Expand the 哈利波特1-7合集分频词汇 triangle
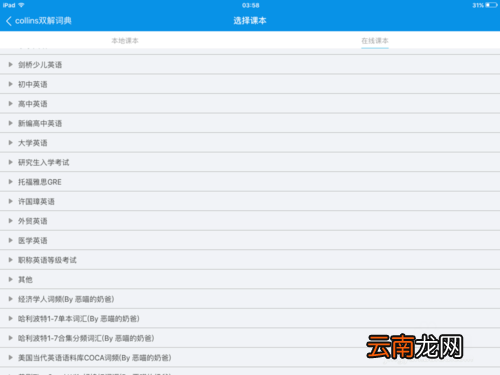The height and width of the screenshot is (375, 500). [11, 338]
